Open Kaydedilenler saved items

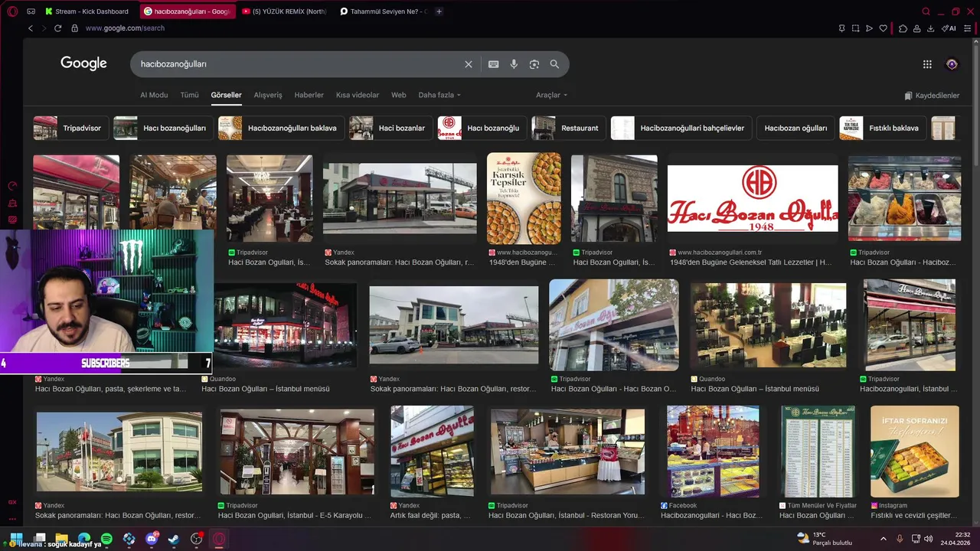(x=932, y=96)
